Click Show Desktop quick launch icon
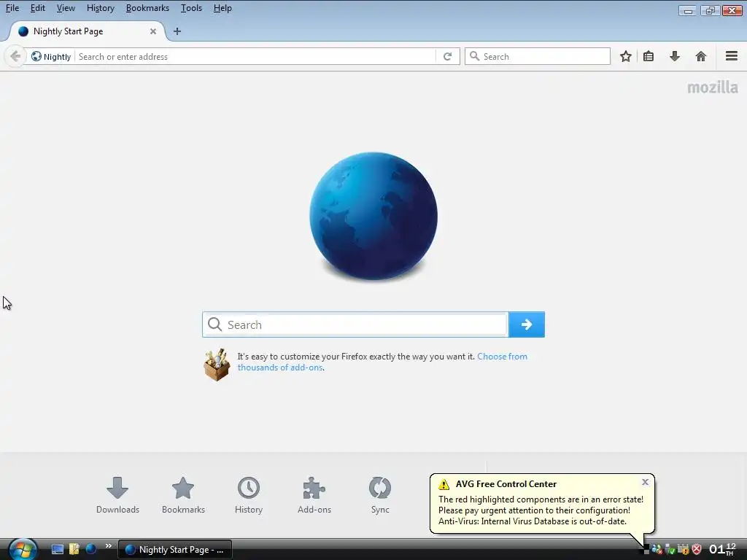 [x=58, y=550]
